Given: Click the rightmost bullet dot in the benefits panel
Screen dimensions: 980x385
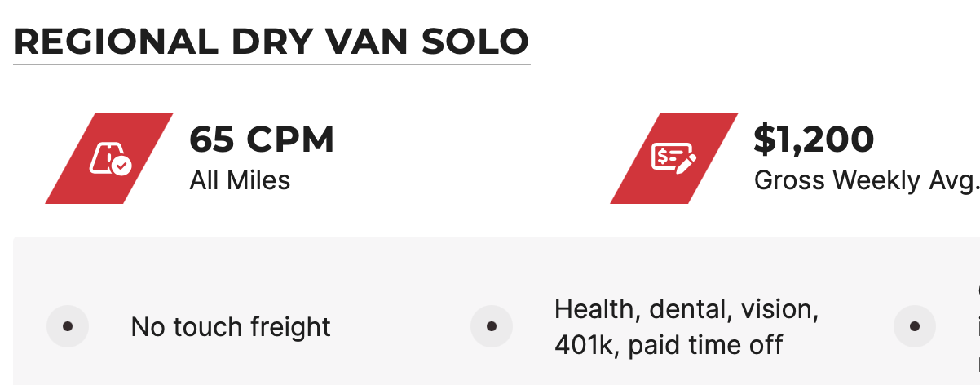Looking at the screenshot, I should [x=915, y=327].
